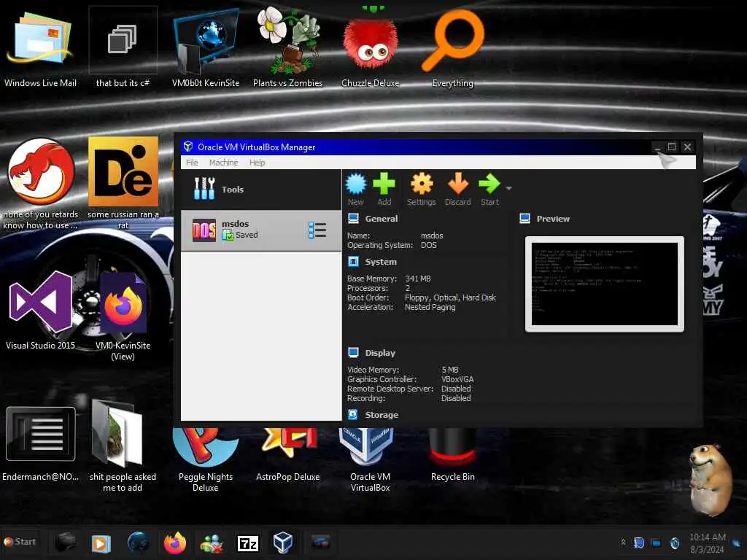Viewport: 747px width, 560px height.
Task: Select the msdos virtual machine entry
Action: (261, 230)
